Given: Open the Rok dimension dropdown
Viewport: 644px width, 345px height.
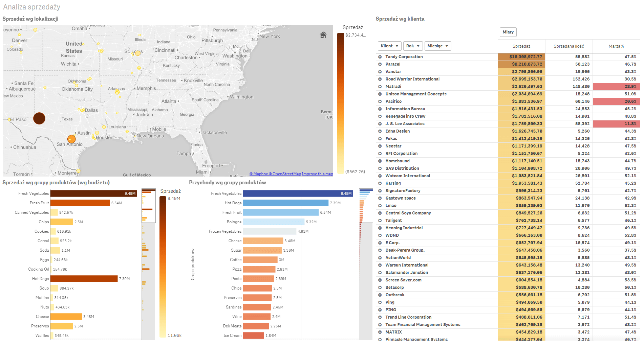Looking at the screenshot, I should pos(413,46).
